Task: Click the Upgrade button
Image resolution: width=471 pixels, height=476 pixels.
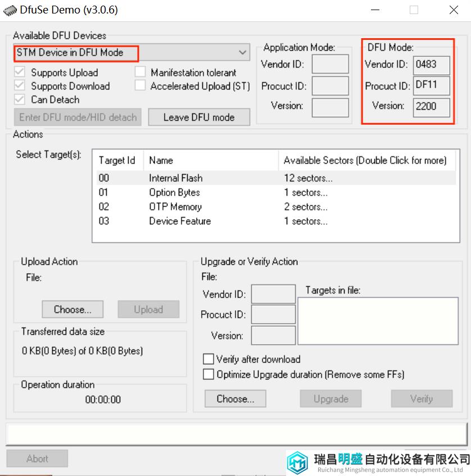Action: 330,398
